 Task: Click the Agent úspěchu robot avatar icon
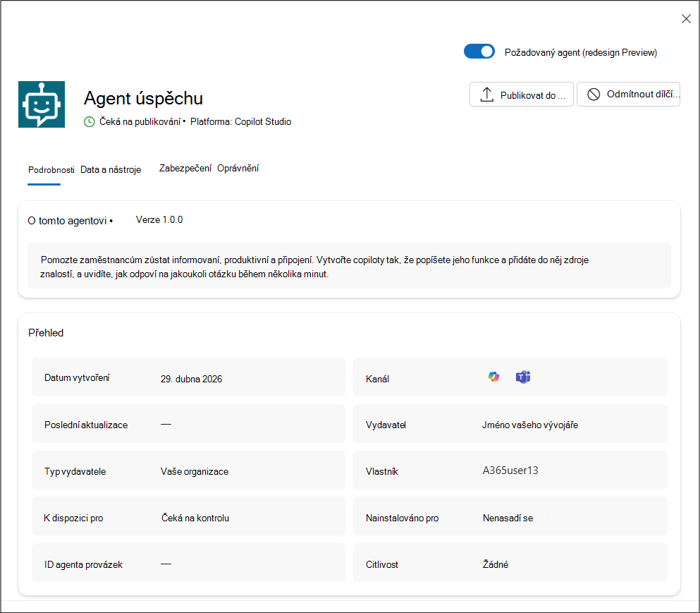[x=42, y=104]
